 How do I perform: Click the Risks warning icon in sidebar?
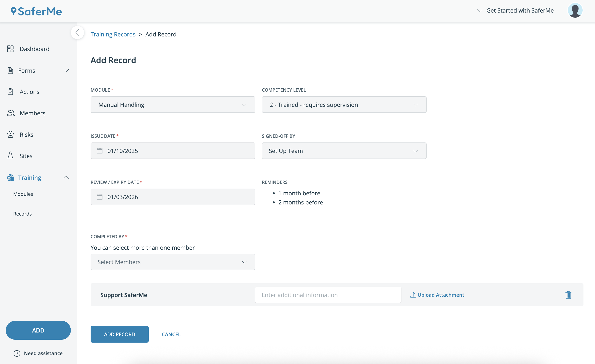(10, 134)
